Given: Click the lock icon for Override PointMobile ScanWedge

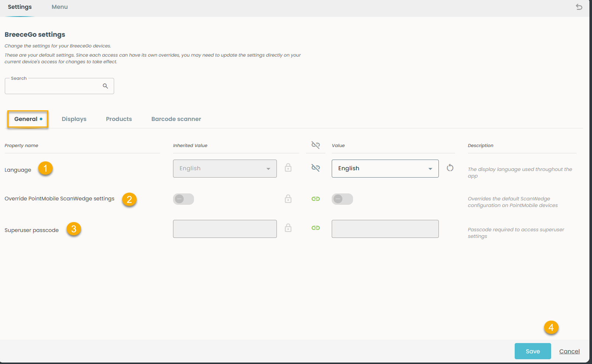Looking at the screenshot, I should pyautogui.click(x=288, y=199).
